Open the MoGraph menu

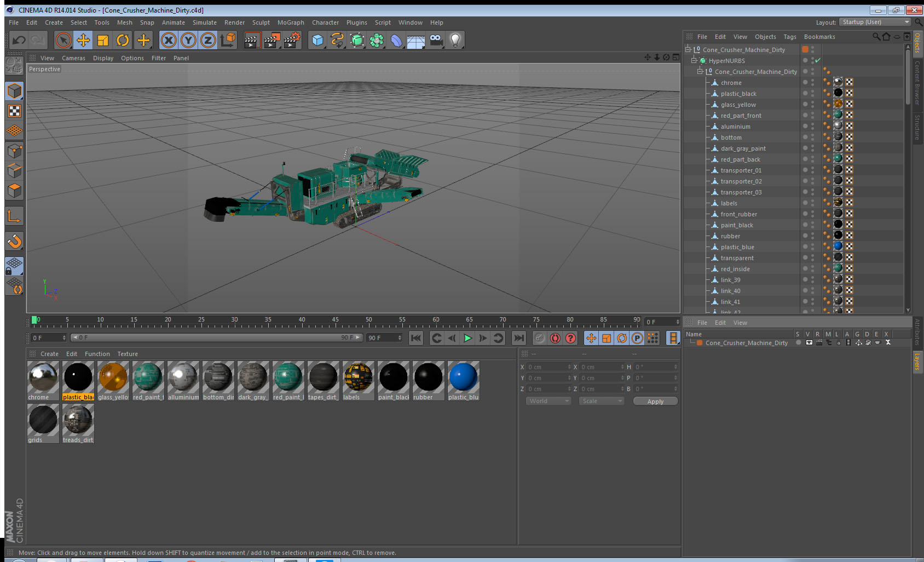[291, 22]
